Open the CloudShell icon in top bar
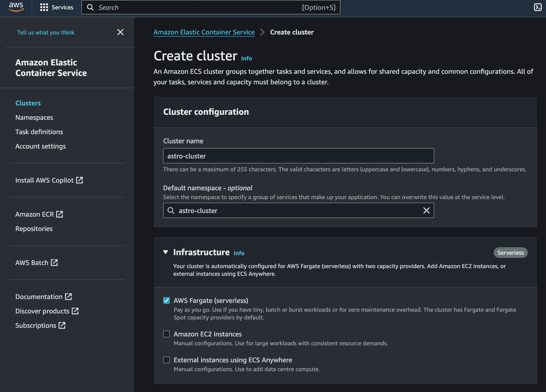This screenshot has width=546, height=392. 537,7
